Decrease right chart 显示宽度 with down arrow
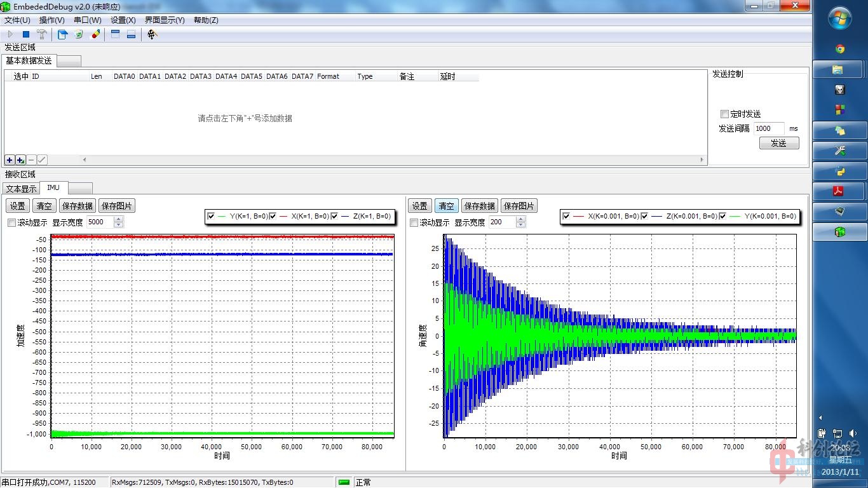 tap(521, 225)
